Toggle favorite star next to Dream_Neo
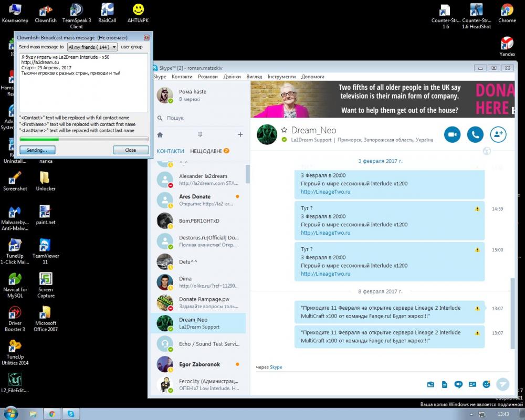 pyautogui.click(x=284, y=130)
